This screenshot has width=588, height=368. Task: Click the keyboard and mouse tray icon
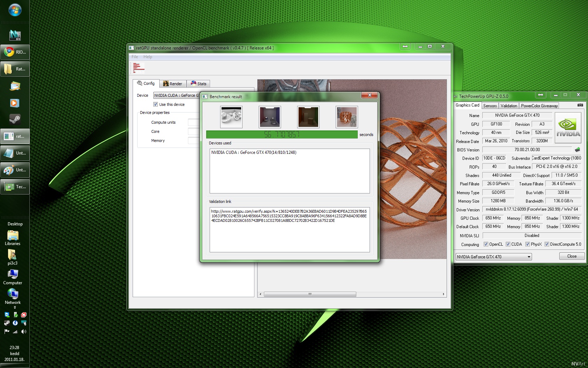tap(23, 323)
